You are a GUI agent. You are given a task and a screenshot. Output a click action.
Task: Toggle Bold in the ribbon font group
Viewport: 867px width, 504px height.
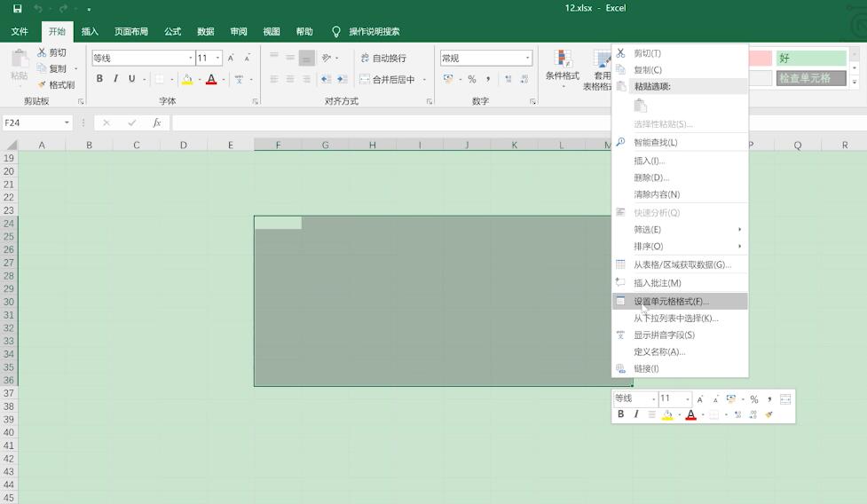point(99,78)
